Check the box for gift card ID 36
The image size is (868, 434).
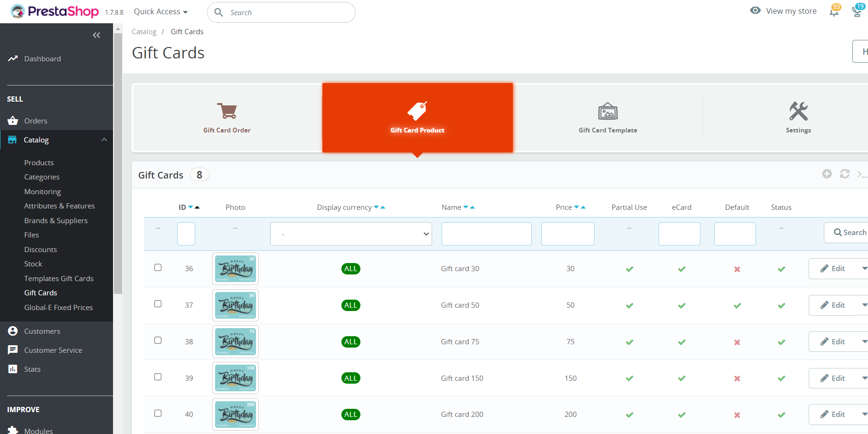(158, 267)
